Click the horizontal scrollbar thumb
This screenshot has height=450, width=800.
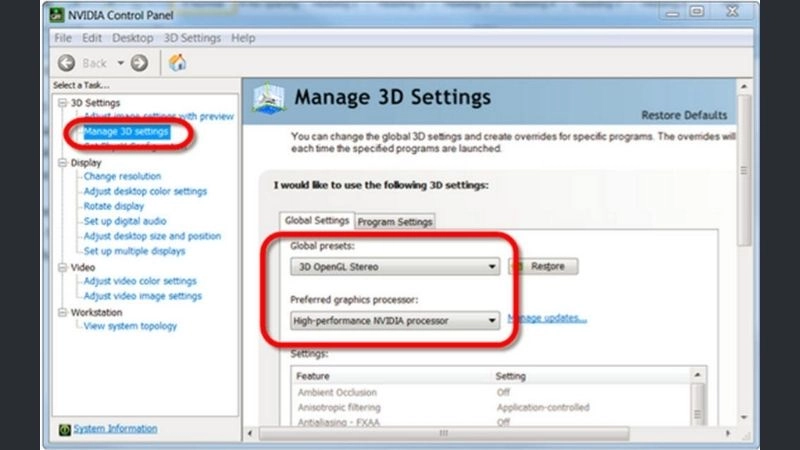tap(444, 434)
